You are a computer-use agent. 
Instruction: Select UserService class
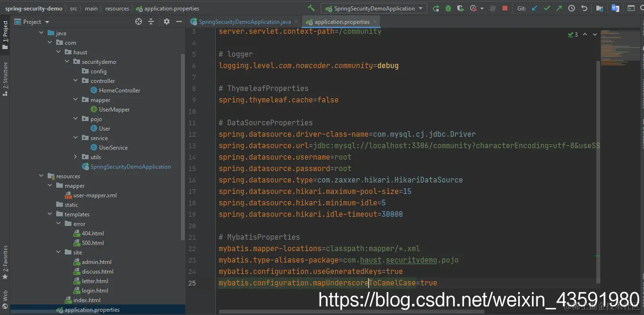click(x=109, y=147)
